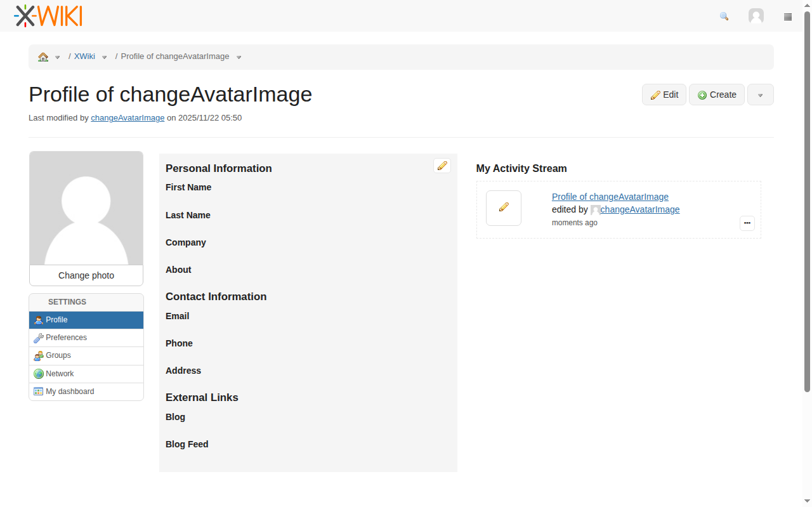
Task: Click pencil icon to edit Personal Information
Action: click(442, 166)
